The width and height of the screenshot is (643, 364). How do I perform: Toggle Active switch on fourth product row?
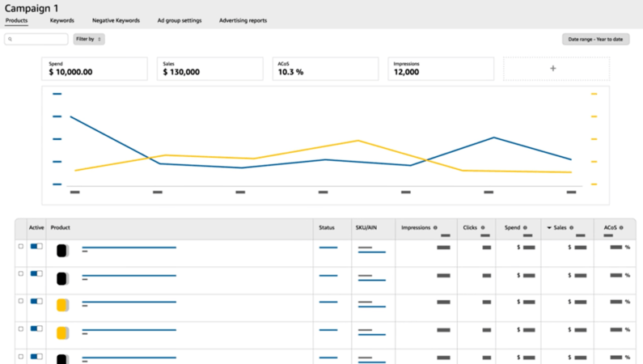click(36, 328)
